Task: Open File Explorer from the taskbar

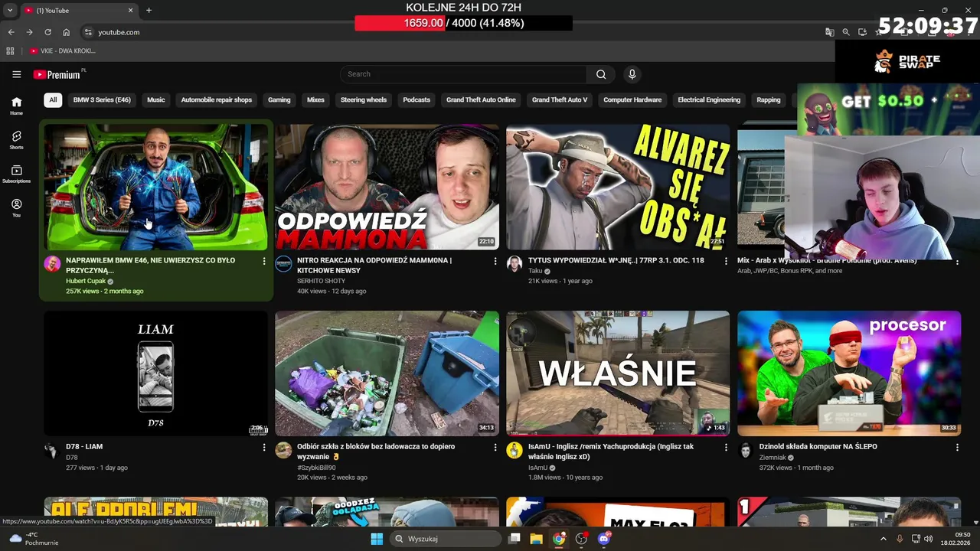Action: click(x=537, y=539)
